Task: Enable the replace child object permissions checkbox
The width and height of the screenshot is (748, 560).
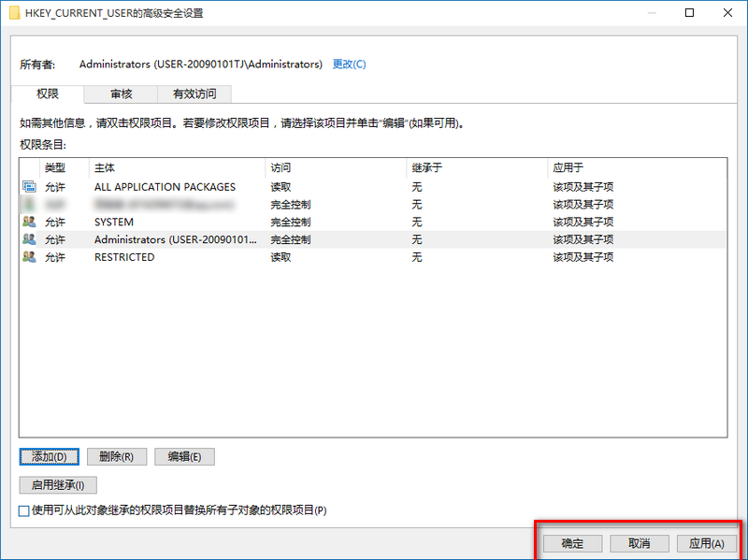Action: tap(22, 511)
